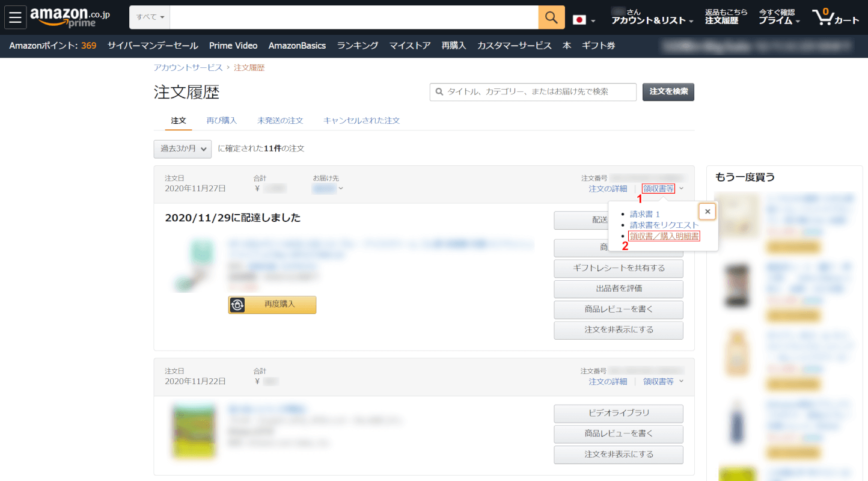Open AmazonBasics nav link
The height and width of the screenshot is (481, 868).
click(297, 46)
